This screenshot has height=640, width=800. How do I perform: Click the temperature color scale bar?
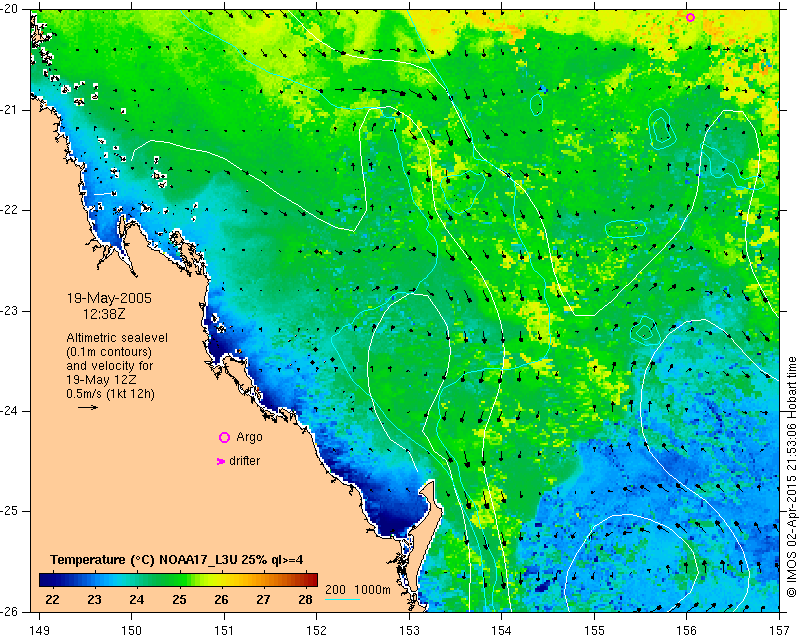click(x=179, y=580)
